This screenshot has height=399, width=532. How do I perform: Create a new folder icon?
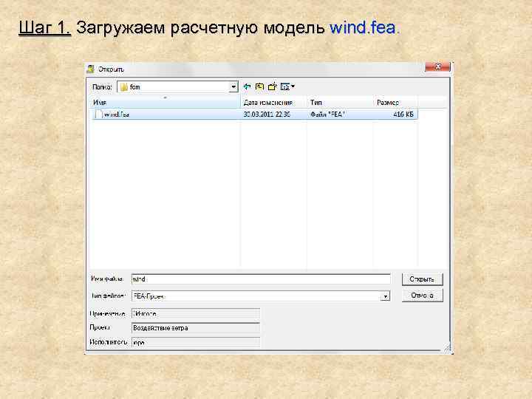(273, 87)
